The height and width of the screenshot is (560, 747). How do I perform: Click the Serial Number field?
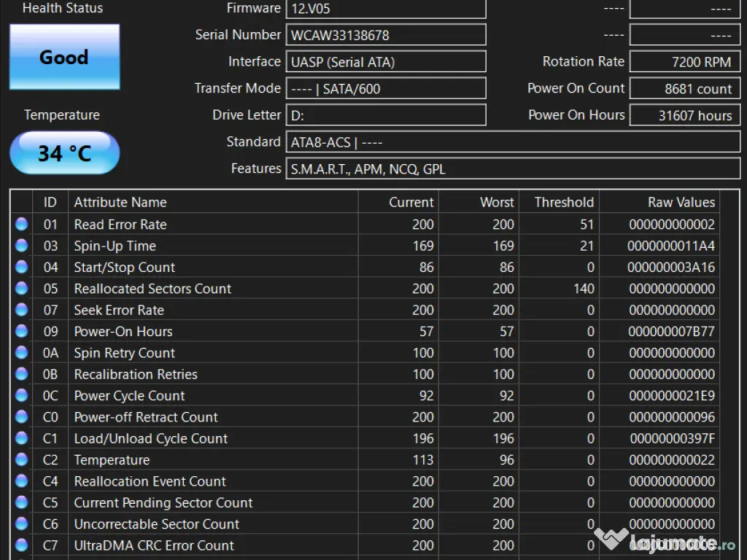[x=386, y=35]
